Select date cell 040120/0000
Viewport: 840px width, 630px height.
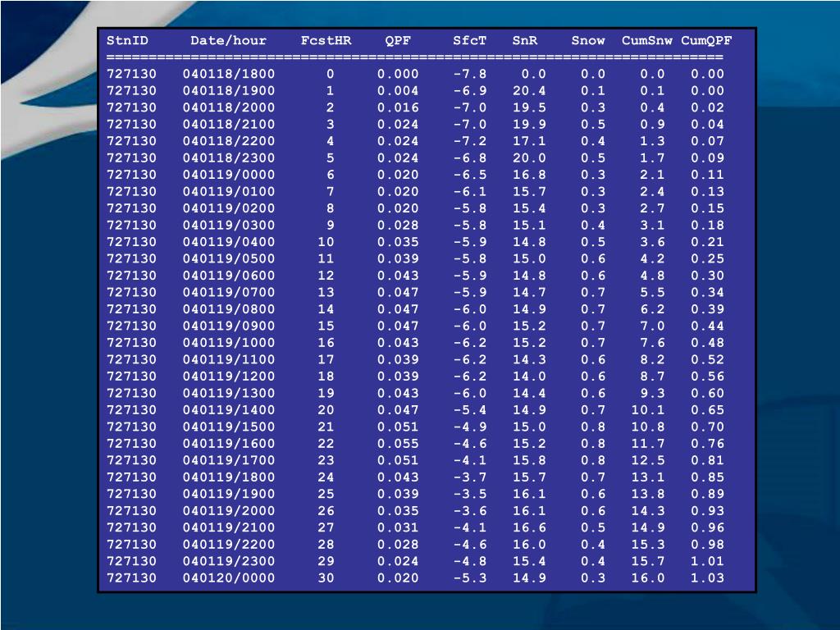[229, 577]
